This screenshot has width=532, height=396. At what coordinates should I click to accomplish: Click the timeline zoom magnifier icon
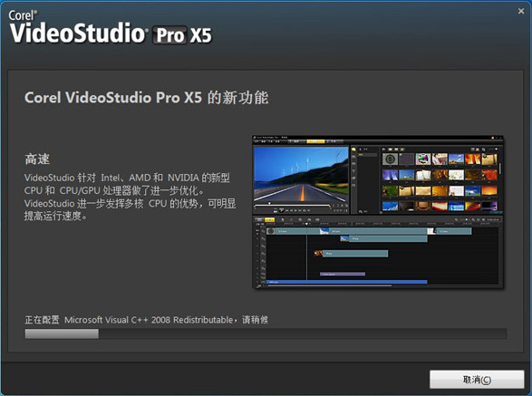[x=457, y=220]
